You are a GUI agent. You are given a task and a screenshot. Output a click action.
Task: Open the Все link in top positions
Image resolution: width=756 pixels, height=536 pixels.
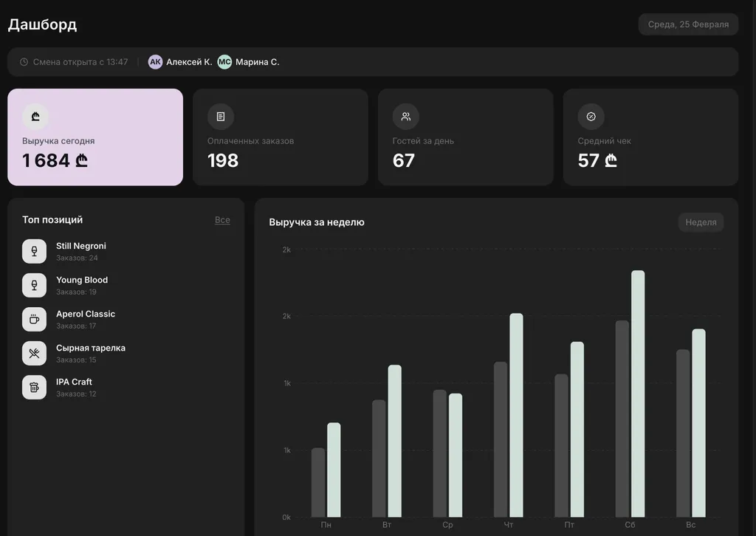222,220
